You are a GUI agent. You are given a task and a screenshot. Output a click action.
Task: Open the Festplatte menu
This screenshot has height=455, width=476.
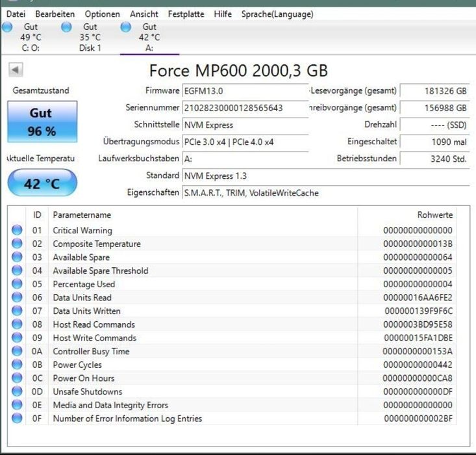coord(186,14)
